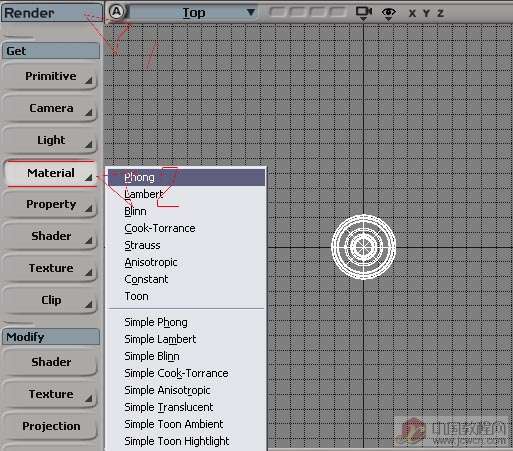
Task: Choose Simple Translucent material
Action: [186, 407]
